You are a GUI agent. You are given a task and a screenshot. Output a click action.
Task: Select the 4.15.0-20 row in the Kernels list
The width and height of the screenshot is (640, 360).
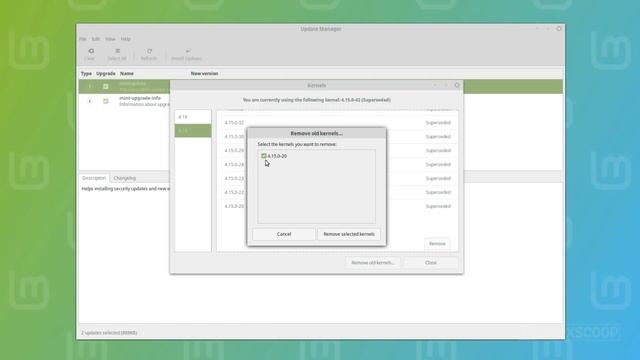(337, 206)
